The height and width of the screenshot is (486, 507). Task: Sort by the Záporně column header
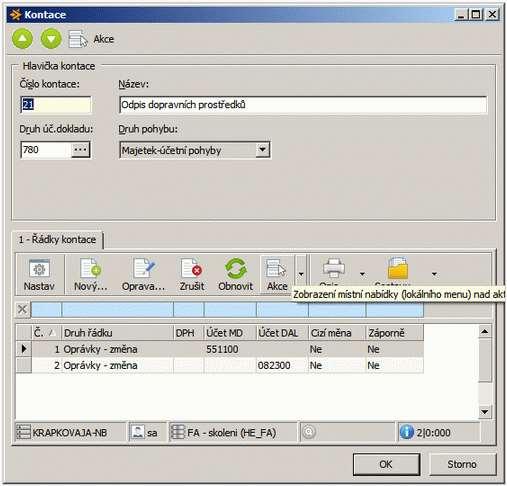pos(395,333)
